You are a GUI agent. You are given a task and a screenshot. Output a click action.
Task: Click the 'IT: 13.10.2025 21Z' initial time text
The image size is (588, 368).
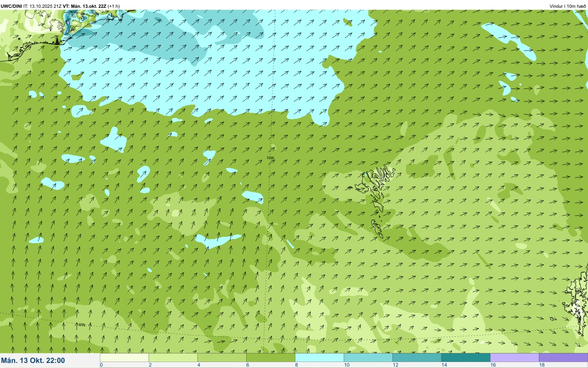43,6
